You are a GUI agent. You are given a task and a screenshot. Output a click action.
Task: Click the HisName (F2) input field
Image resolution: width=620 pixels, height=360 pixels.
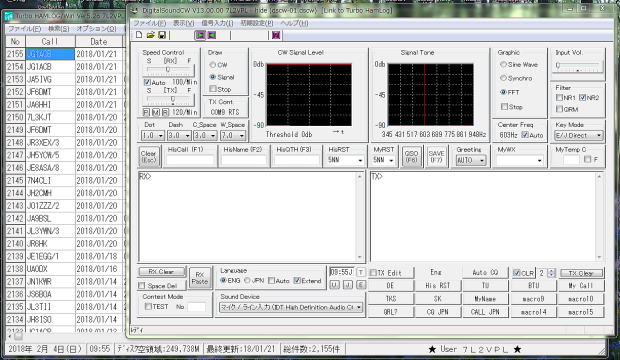244,160
